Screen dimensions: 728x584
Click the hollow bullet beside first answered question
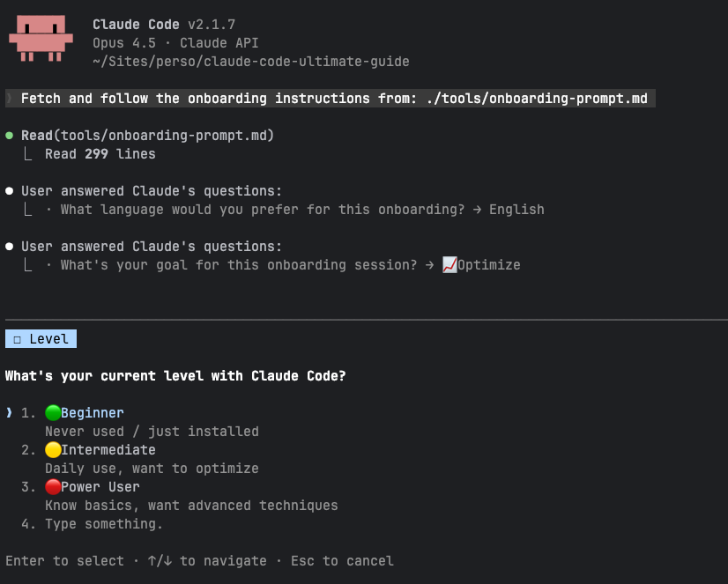8,190
